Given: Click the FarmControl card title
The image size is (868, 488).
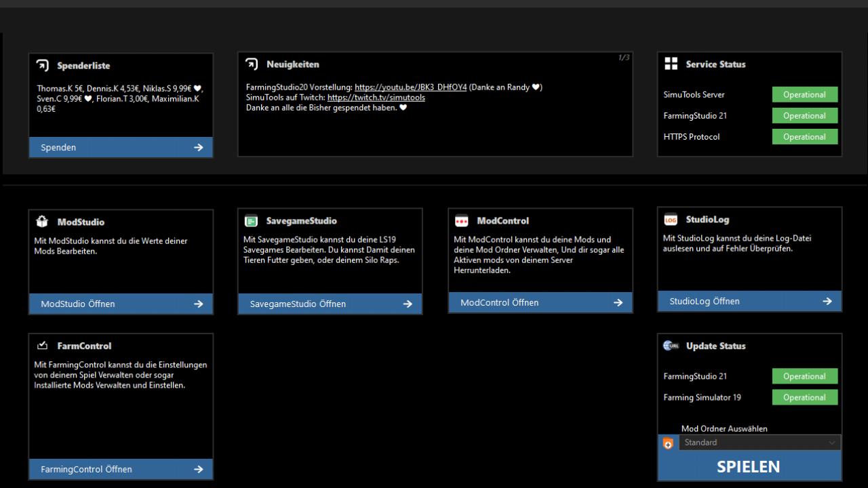Looking at the screenshot, I should point(84,346).
